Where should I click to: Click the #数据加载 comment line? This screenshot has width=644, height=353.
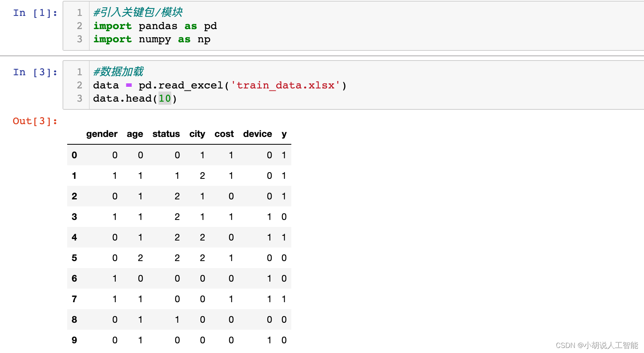click(x=118, y=72)
